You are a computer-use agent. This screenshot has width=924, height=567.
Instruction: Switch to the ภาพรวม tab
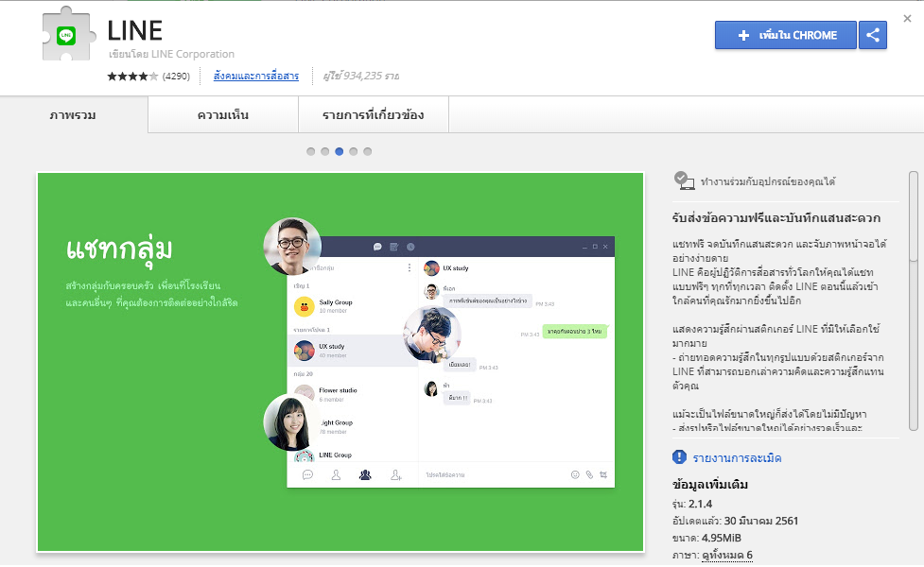74,114
